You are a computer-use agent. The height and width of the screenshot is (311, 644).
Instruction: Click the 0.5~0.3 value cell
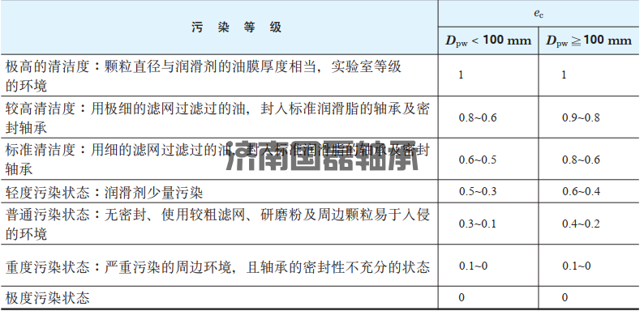(x=478, y=191)
